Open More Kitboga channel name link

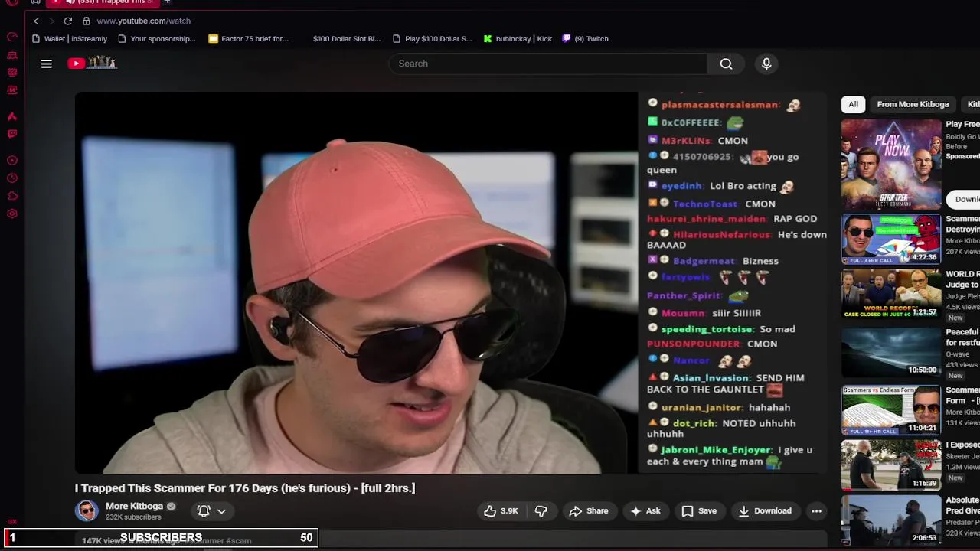pos(134,506)
